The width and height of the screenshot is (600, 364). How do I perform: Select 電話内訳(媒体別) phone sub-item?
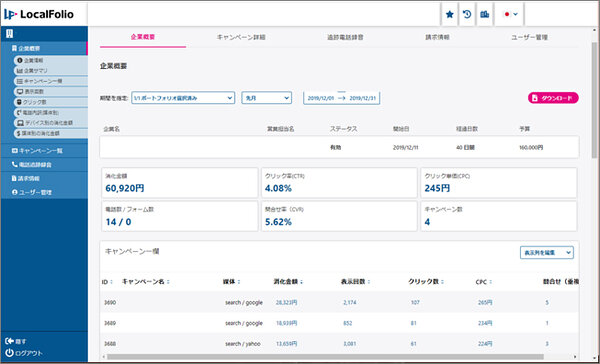(x=51, y=113)
